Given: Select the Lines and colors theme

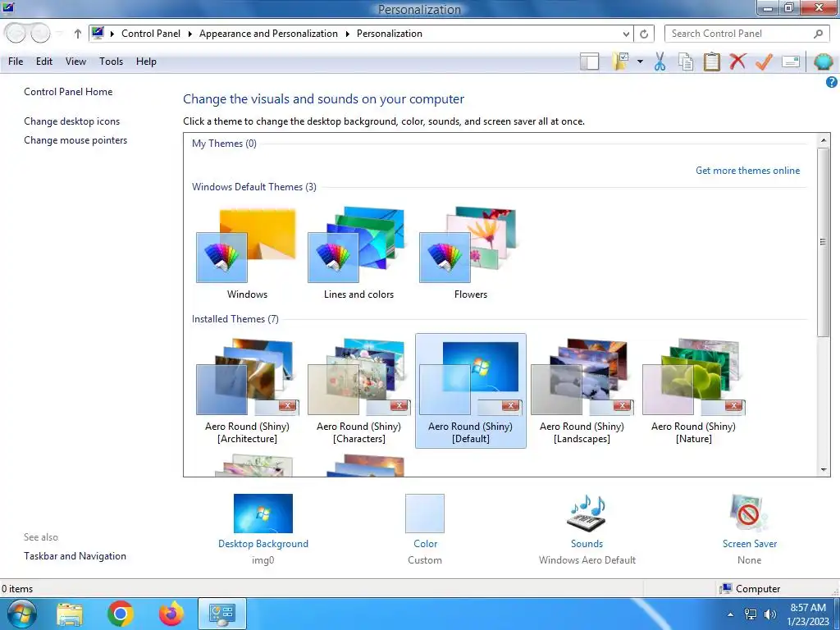Looking at the screenshot, I should pyautogui.click(x=358, y=253).
